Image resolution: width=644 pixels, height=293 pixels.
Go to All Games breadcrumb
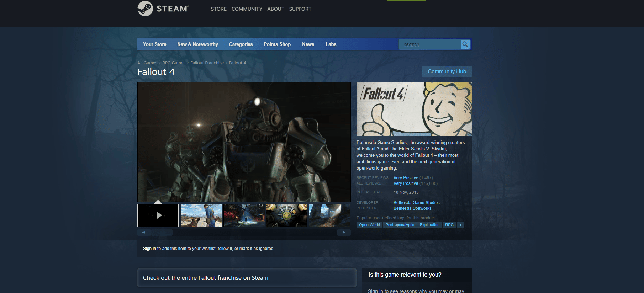(x=147, y=63)
